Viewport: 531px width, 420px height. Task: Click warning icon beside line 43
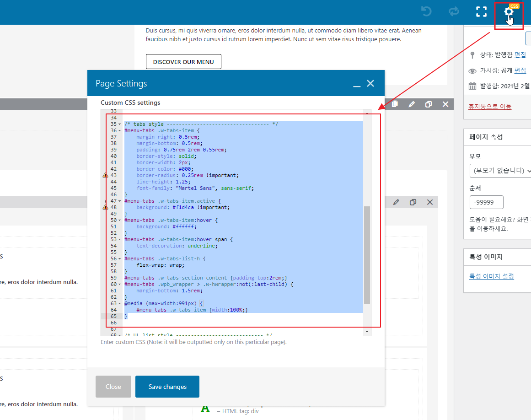(105, 175)
